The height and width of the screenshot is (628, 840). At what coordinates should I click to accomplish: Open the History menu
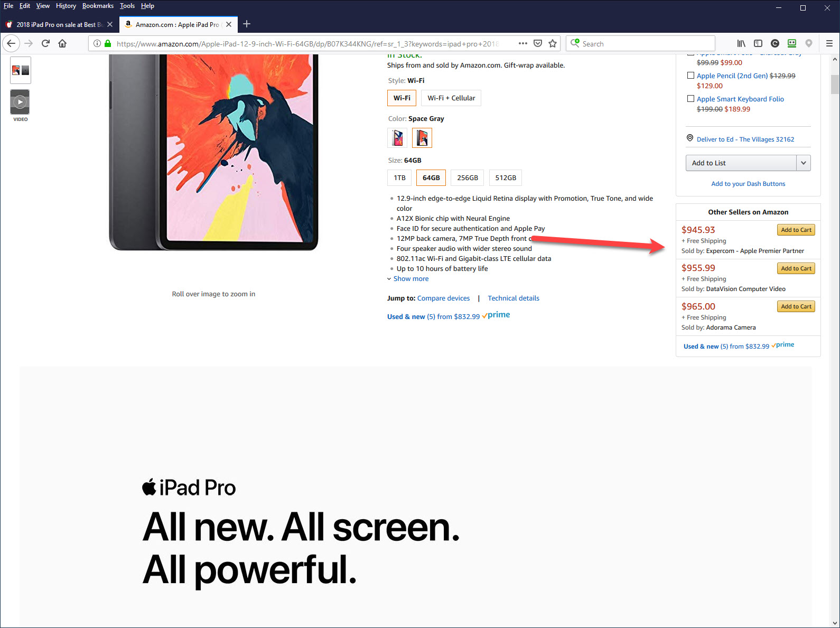click(x=66, y=6)
